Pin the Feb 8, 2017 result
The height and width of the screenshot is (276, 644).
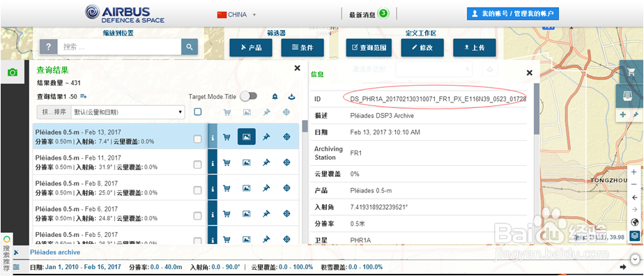click(266, 188)
